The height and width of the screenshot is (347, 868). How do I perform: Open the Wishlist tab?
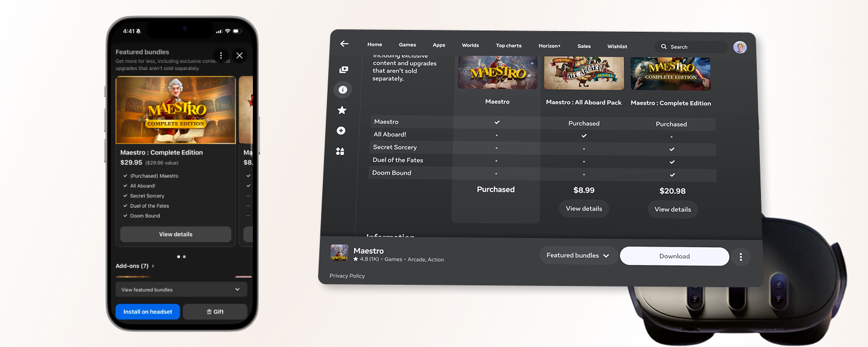[x=618, y=47]
